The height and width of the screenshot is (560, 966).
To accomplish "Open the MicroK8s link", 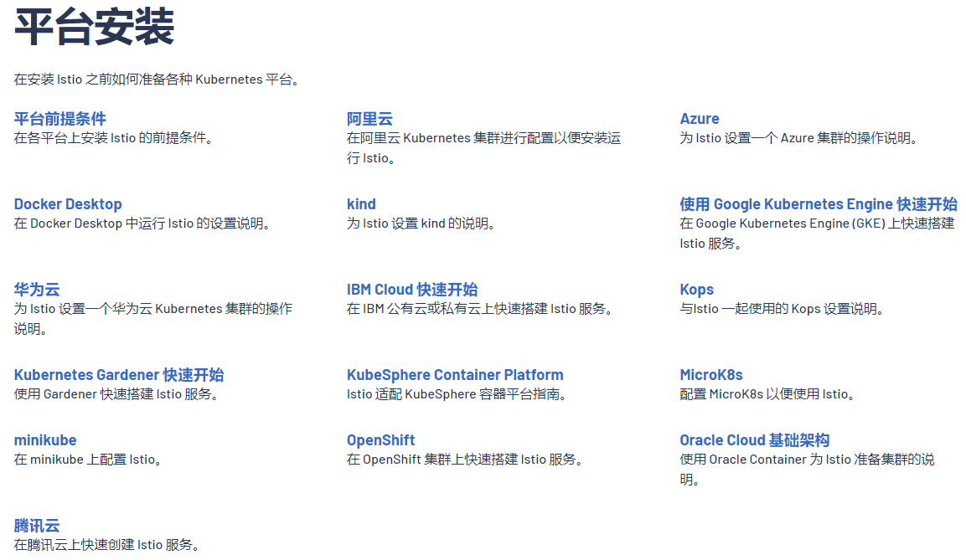I will (711, 375).
